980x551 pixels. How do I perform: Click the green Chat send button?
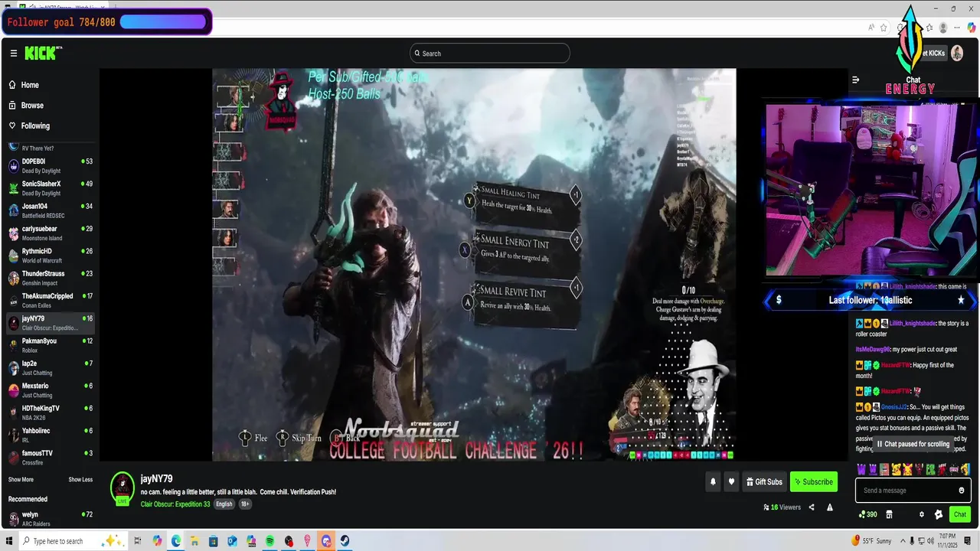click(x=959, y=515)
